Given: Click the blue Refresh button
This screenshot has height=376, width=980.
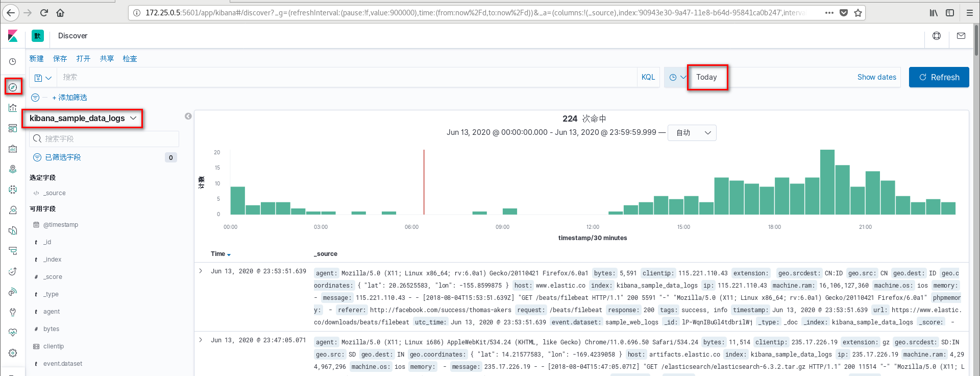Looking at the screenshot, I should 939,77.
